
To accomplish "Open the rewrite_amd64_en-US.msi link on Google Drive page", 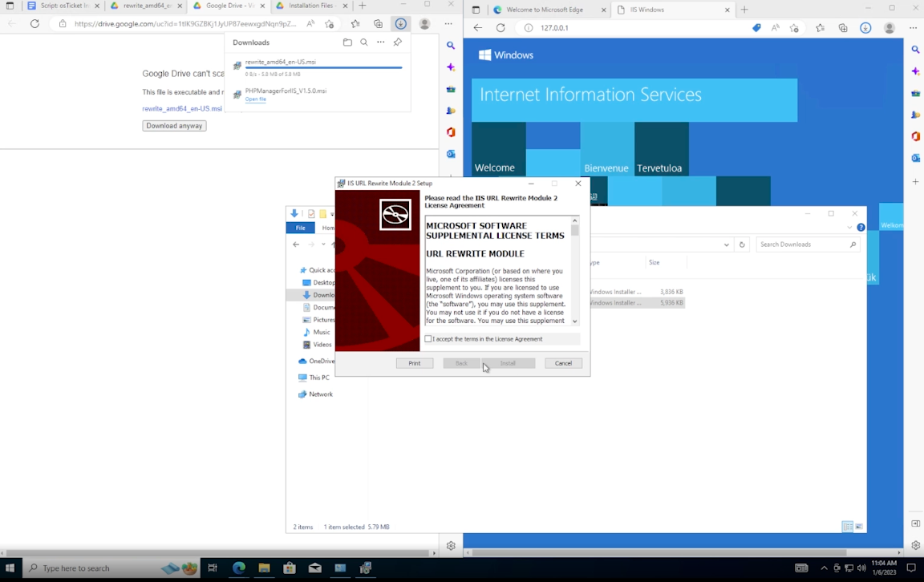I will 182,108.
